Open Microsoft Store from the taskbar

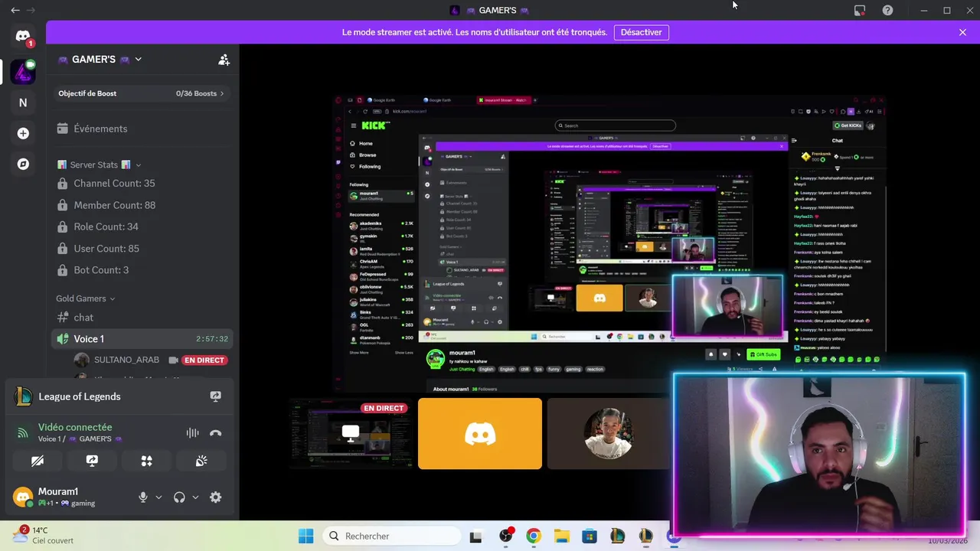[590, 536]
